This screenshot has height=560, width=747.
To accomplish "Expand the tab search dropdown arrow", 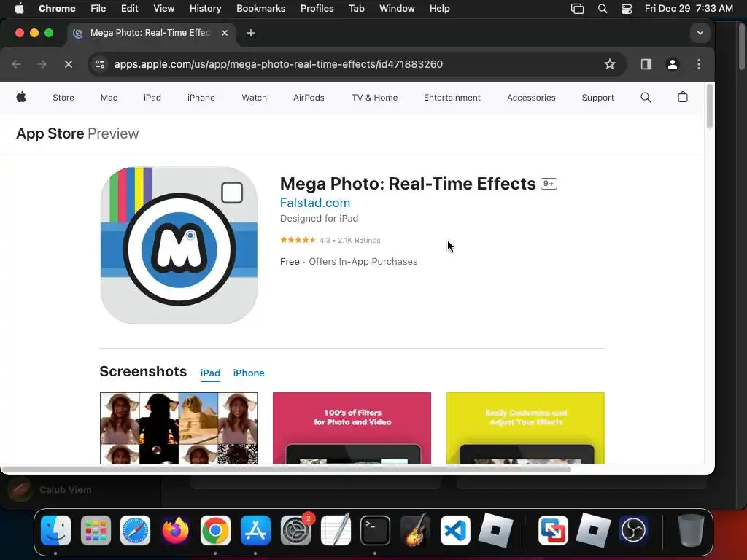I will tap(700, 33).
